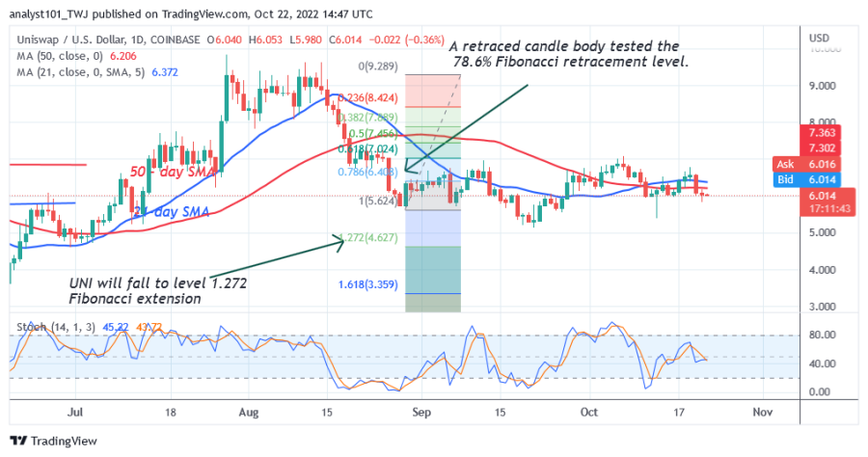Click the Oct label on time axis

click(x=589, y=413)
